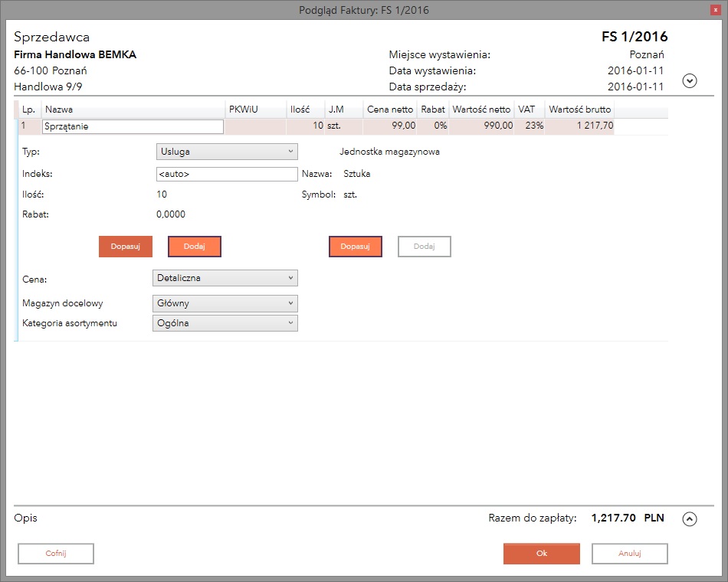Viewport: 728px width, 582px height.
Task: Click the Cena netto column header
Action: pyautogui.click(x=390, y=110)
